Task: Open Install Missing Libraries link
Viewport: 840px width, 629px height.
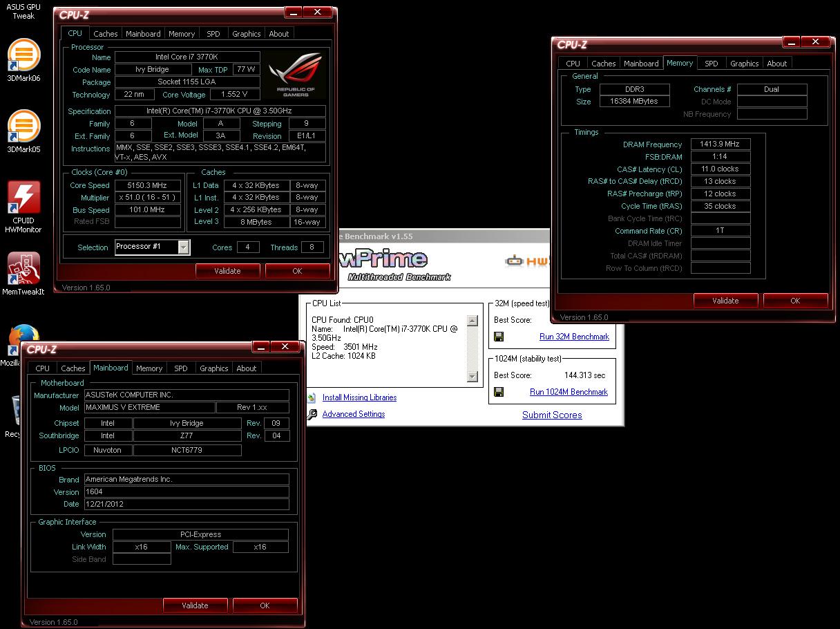Action: click(359, 397)
